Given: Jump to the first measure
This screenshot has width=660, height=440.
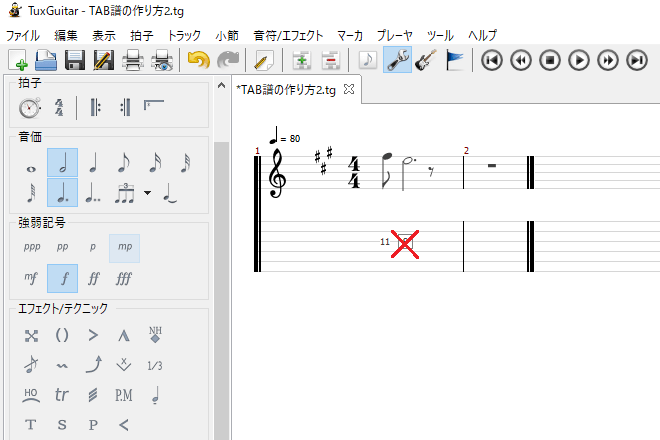Looking at the screenshot, I should [x=492, y=60].
